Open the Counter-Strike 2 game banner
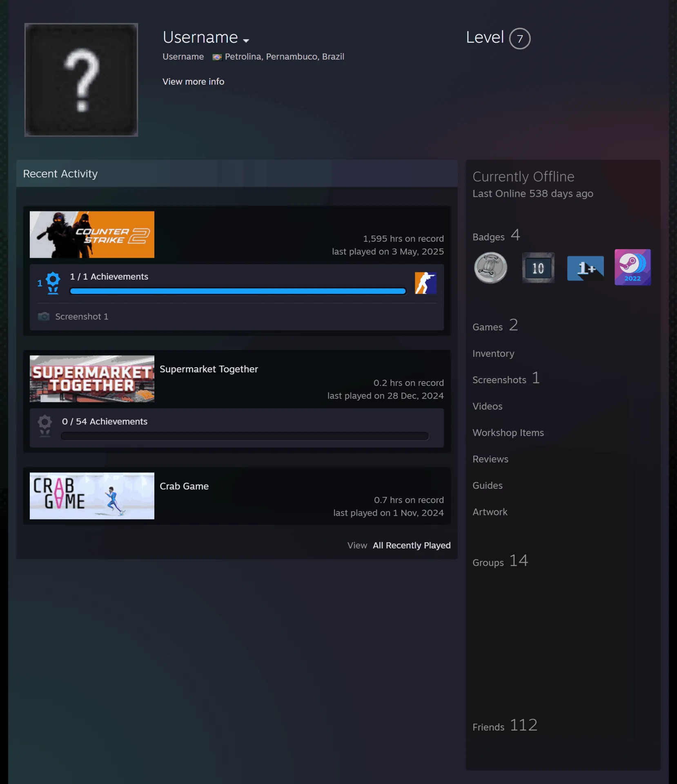Screen dimensions: 677x784 coord(92,234)
